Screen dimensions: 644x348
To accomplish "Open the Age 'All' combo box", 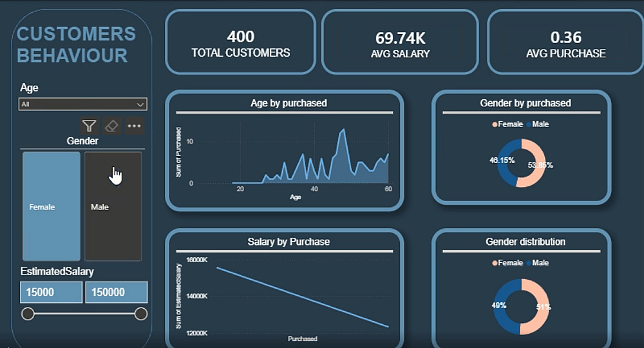I will 82,104.
